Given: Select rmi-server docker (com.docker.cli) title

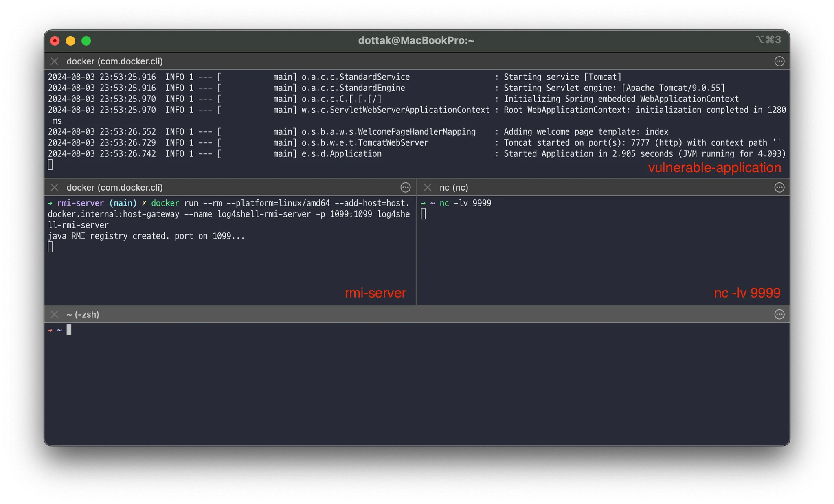Looking at the screenshot, I should (114, 188).
